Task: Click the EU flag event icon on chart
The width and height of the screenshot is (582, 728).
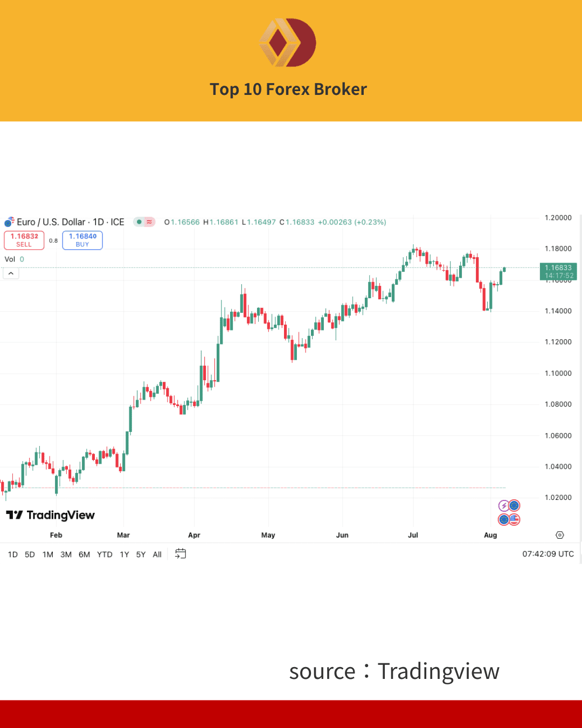Action: tap(514, 505)
